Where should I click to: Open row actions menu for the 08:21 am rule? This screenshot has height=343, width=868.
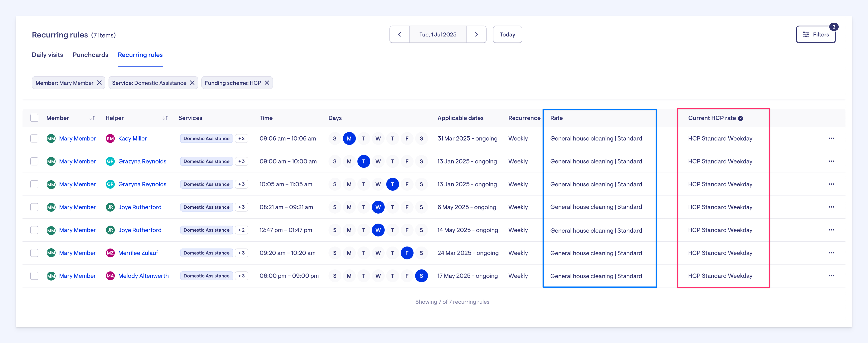(x=831, y=207)
